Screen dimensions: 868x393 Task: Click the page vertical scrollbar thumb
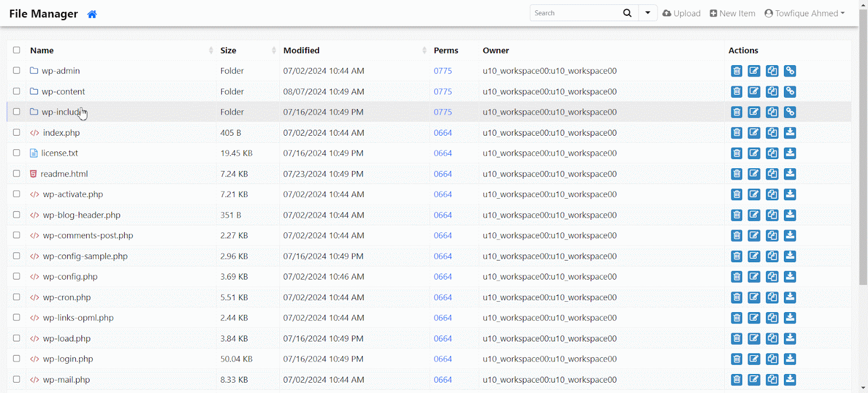863,147
